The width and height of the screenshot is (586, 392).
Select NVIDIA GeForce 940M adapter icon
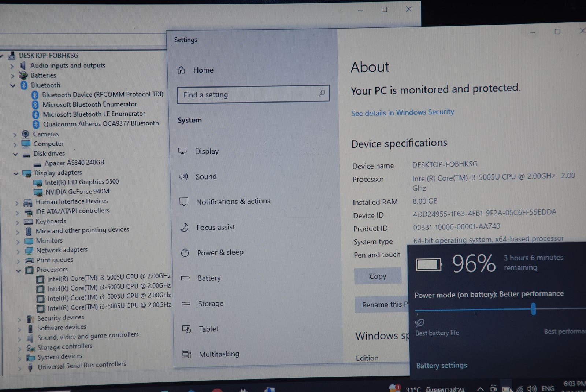point(38,192)
